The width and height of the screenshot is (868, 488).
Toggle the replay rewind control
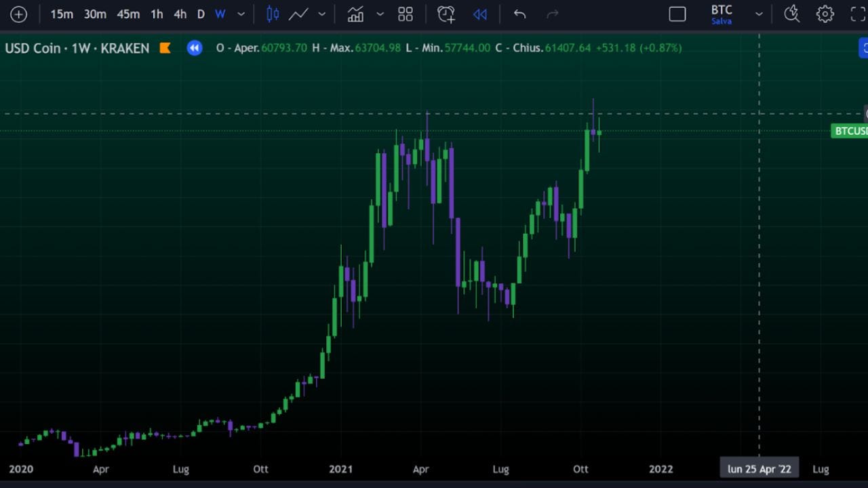coord(481,14)
